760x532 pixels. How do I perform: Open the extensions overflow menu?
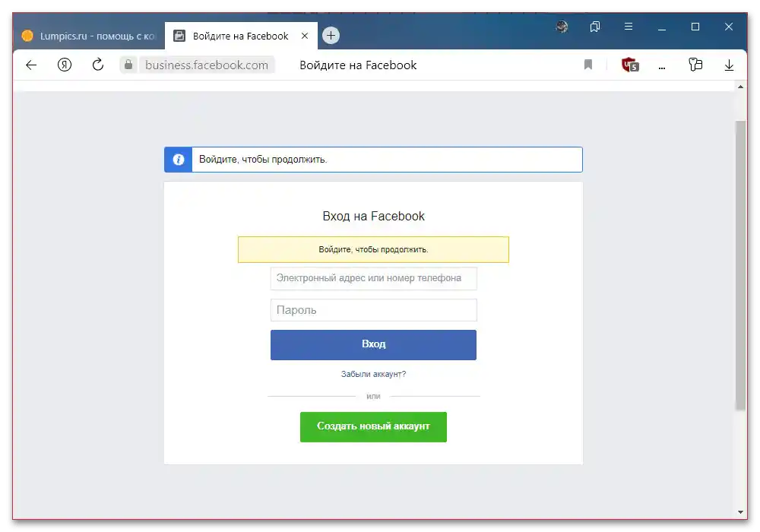point(661,65)
